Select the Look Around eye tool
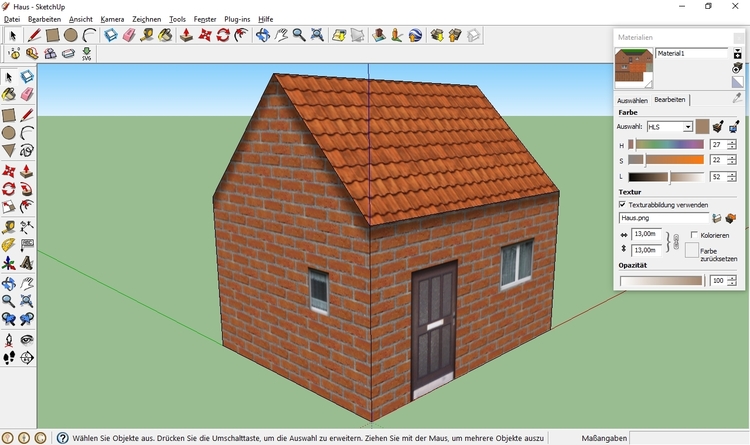The width and height of the screenshot is (750, 445). point(27,340)
